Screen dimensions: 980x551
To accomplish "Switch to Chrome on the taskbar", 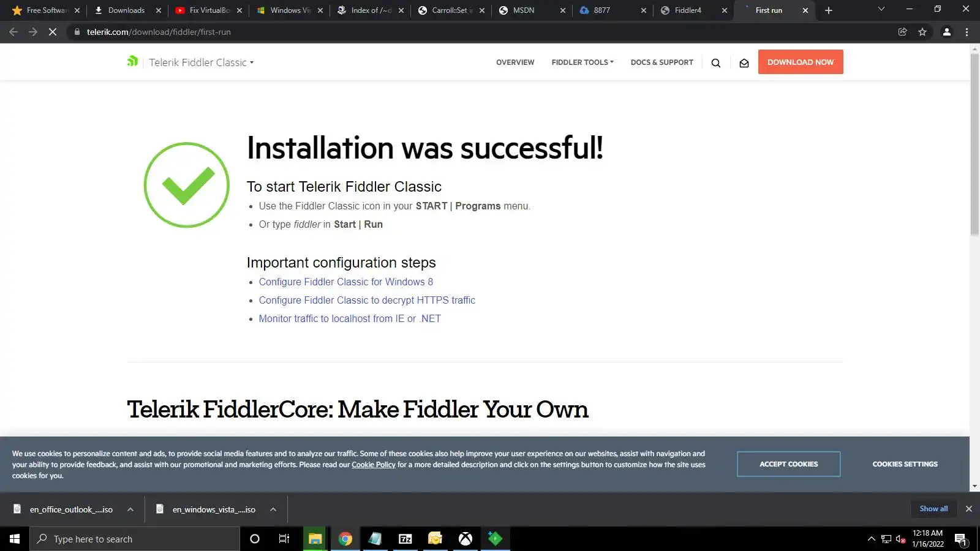I will tap(345, 539).
